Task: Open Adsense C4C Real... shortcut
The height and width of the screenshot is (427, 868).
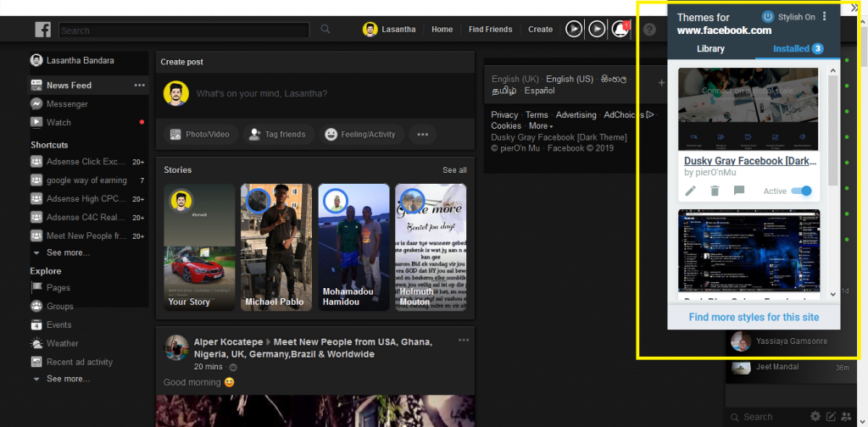Action: (x=87, y=218)
